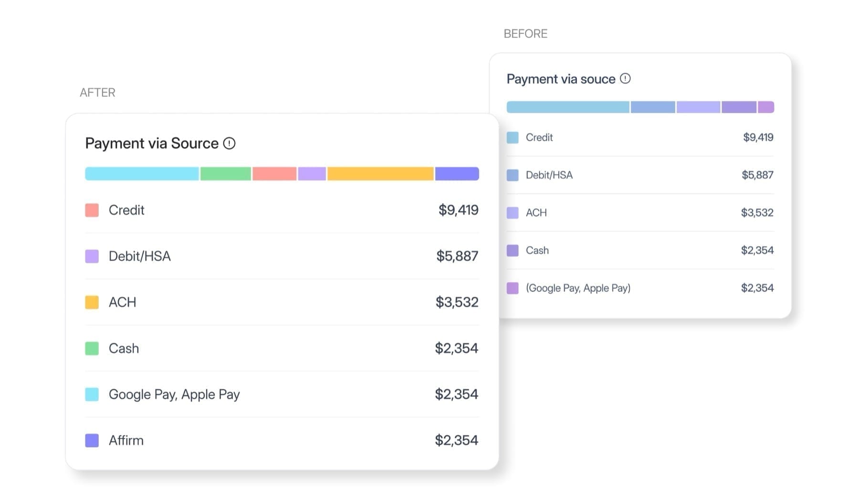Click $3,532 value in Before card
The width and height of the screenshot is (859, 504).
pos(757,213)
